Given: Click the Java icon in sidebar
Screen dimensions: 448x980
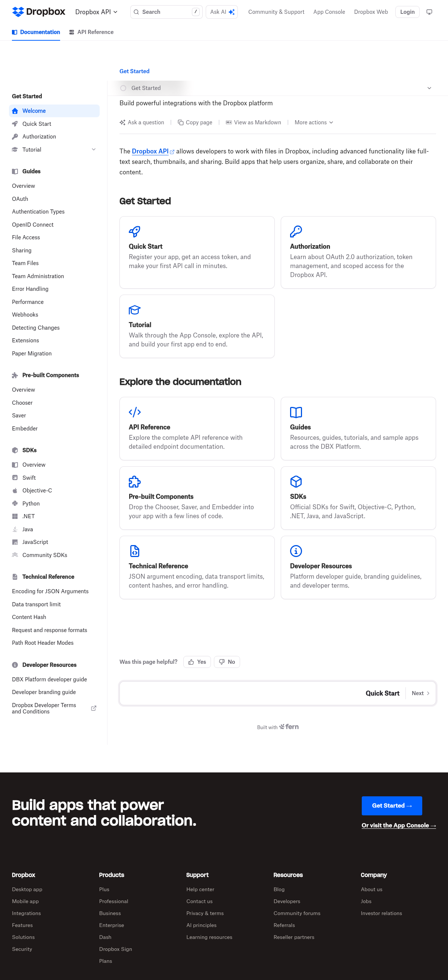Looking at the screenshot, I should click(15, 529).
